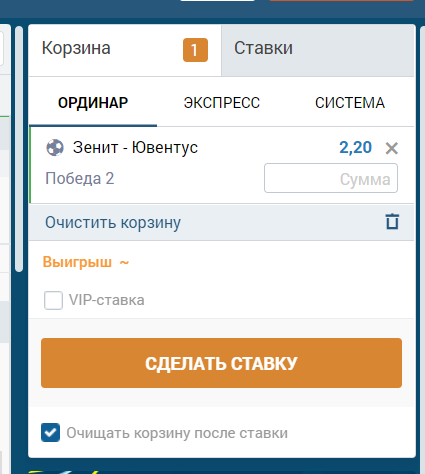Click the Победа 2 outcome label
This screenshot has width=425, height=474.
80,178
